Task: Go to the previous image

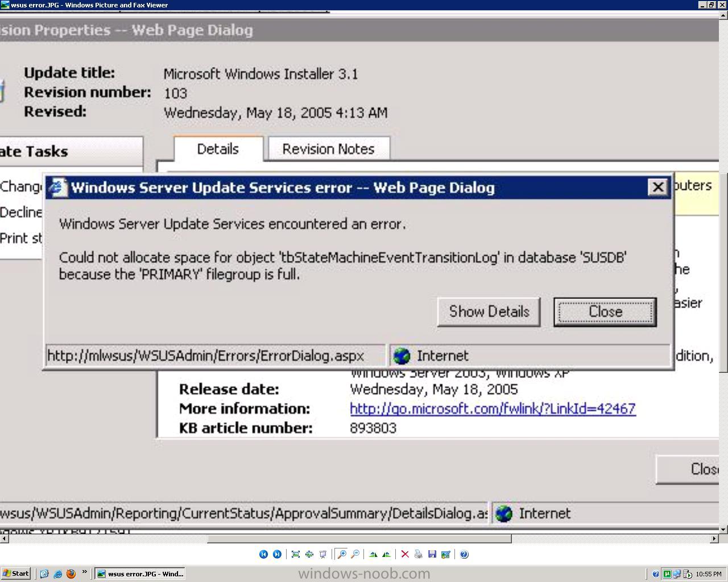Action: click(263, 554)
